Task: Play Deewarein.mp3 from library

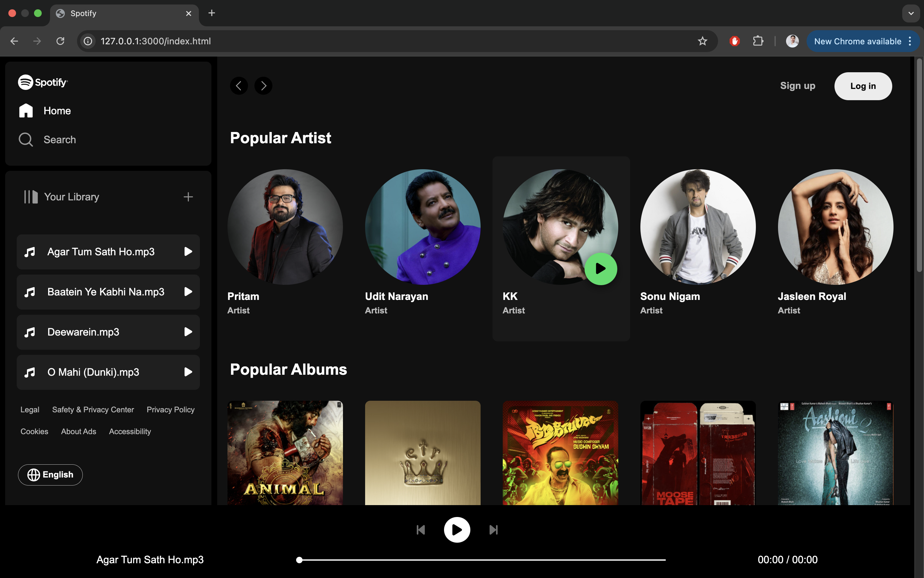Action: [188, 332]
